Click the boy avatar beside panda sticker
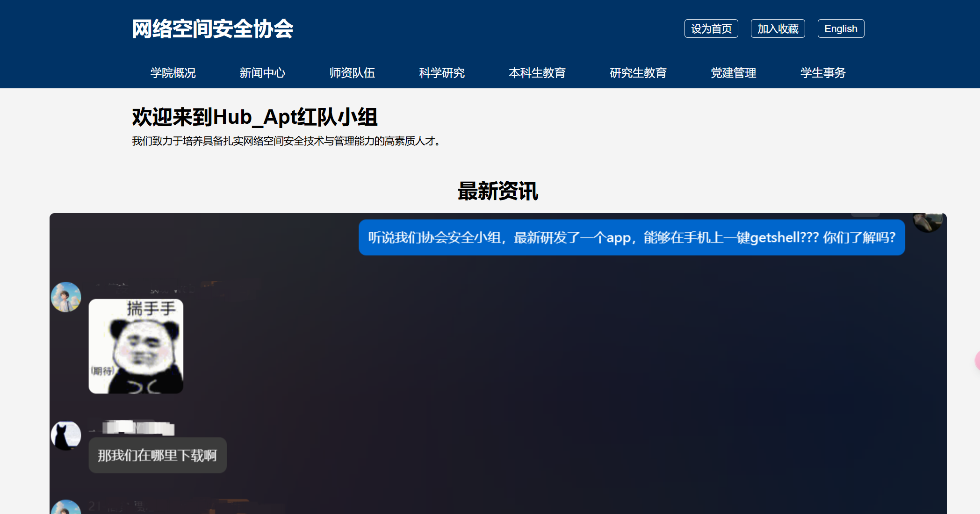This screenshot has width=980, height=514. [x=66, y=297]
